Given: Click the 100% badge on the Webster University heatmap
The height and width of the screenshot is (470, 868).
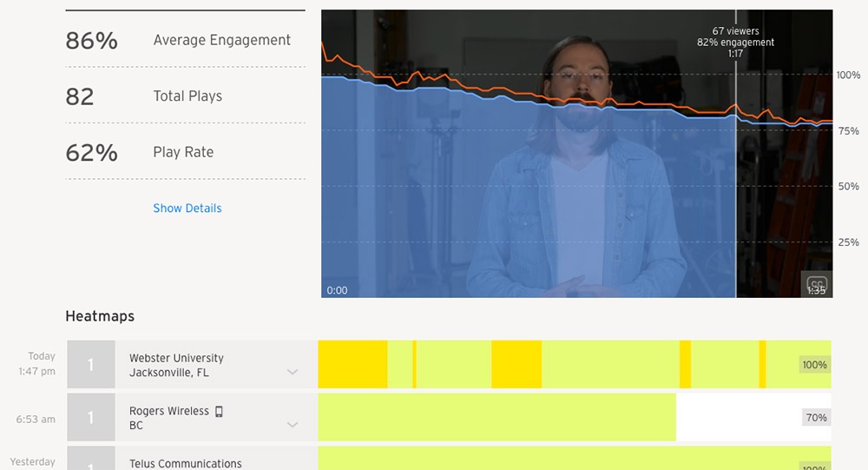Looking at the screenshot, I should pos(814,365).
